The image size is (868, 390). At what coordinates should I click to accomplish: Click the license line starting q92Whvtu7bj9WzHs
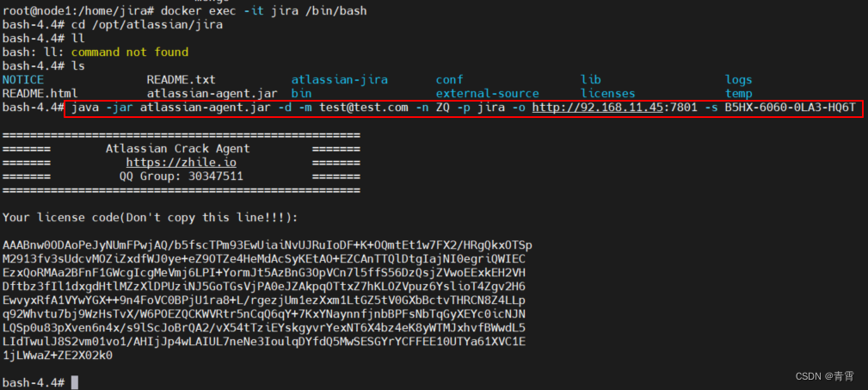tap(264, 314)
